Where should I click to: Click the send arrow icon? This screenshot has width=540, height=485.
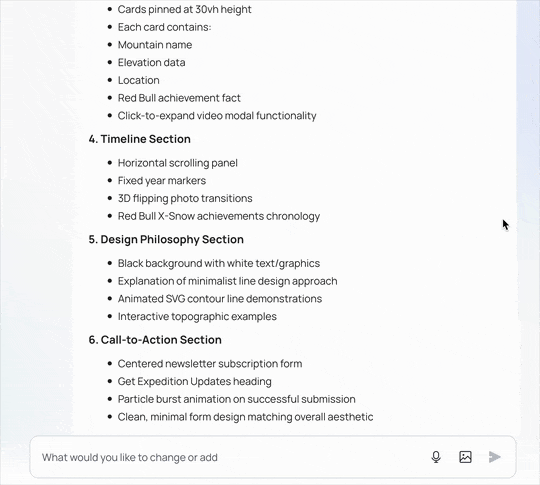pos(495,457)
